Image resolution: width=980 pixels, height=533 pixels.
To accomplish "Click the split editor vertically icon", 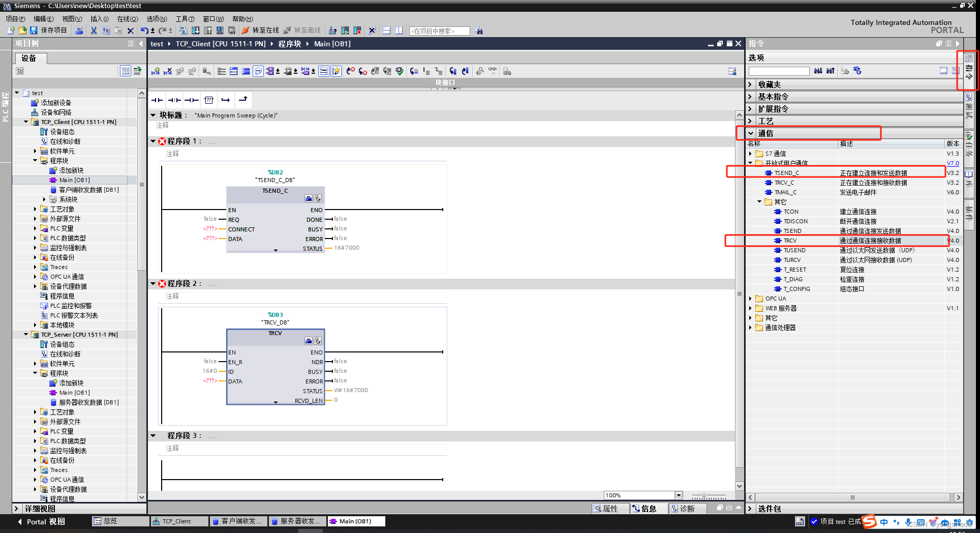I will click(399, 31).
